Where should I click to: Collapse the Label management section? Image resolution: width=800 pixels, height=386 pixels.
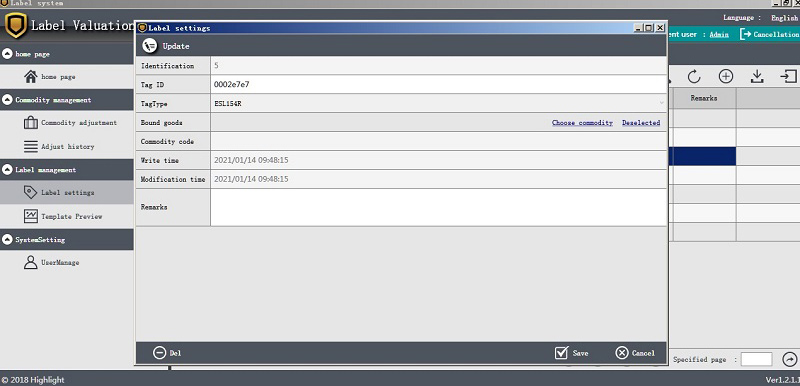7,170
